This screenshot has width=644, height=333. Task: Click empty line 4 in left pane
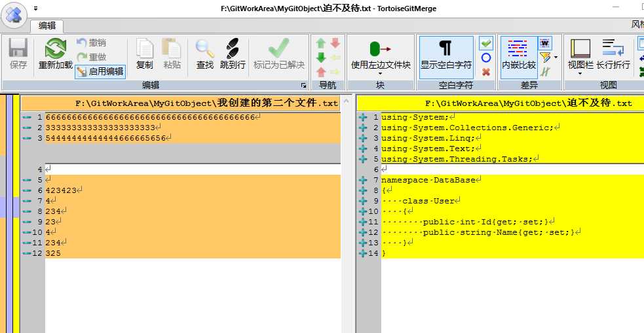(193, 169)
